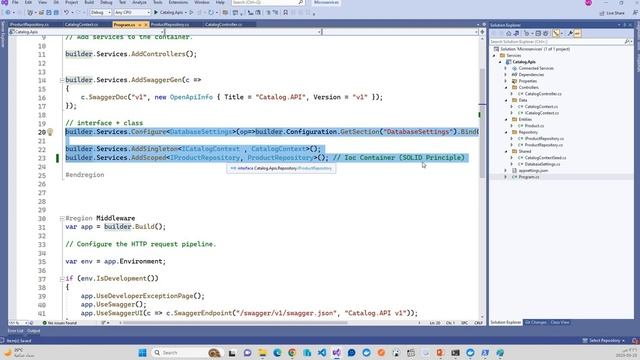Switch to the CatalogController.cs editor tab
This screenshot has width=640, height=360.
pyautogui.click(x=223, y=24)
